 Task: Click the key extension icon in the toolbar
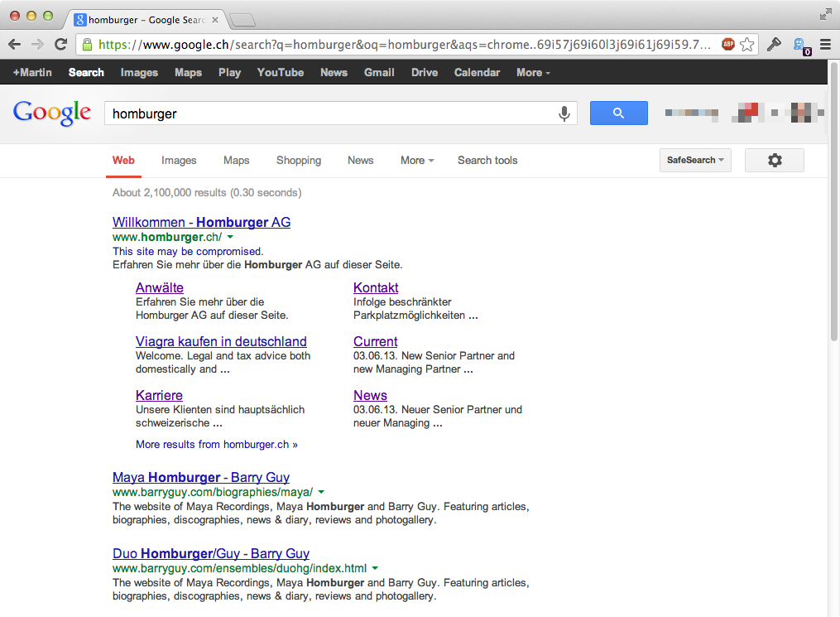[x=775, y=45]
